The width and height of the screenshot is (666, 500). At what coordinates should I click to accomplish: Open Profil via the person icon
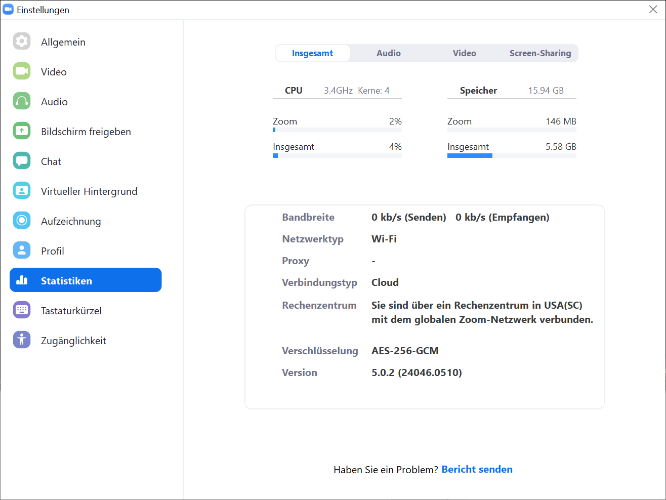22,251
